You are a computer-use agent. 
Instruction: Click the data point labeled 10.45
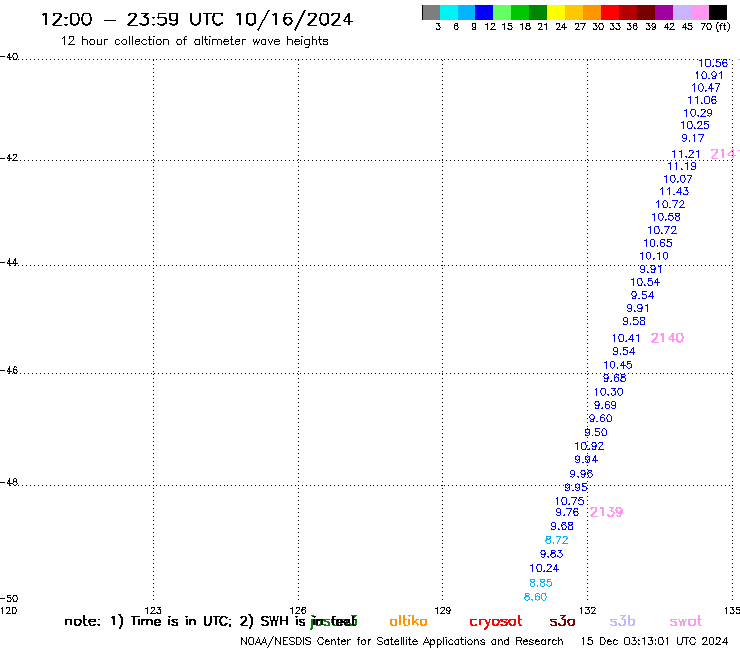coord(618,365)
